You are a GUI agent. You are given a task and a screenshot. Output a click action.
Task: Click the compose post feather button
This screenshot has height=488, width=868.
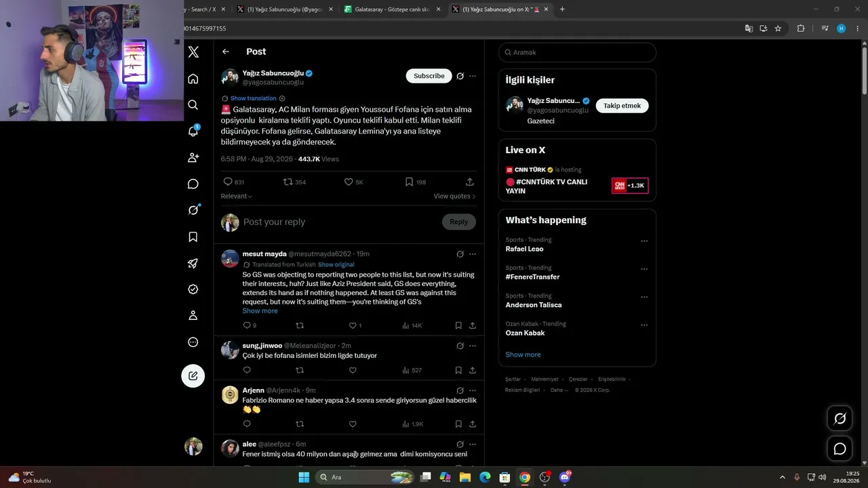coord(193,375)
